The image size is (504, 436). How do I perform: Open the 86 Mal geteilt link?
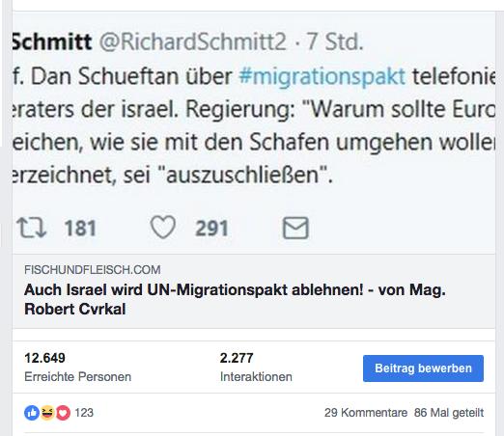pos(449,413)
